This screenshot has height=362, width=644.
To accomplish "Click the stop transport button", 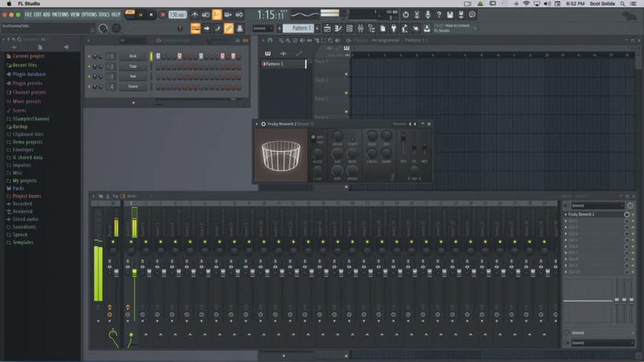I will pyautogui.click(x=151, y=15).
